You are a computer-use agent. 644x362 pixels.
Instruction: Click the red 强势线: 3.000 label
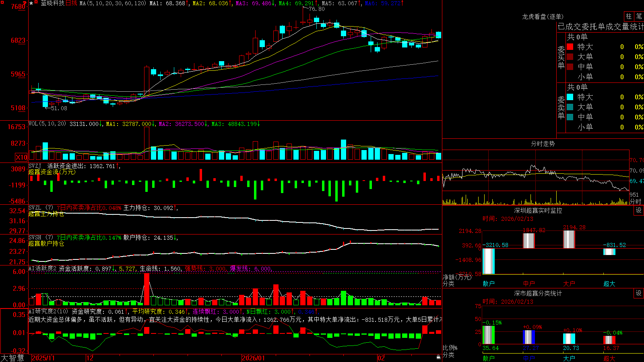(205, 268)
